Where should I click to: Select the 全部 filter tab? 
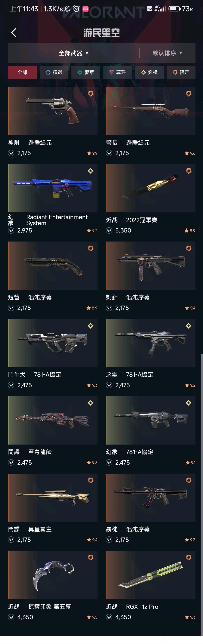coord(22,72)
